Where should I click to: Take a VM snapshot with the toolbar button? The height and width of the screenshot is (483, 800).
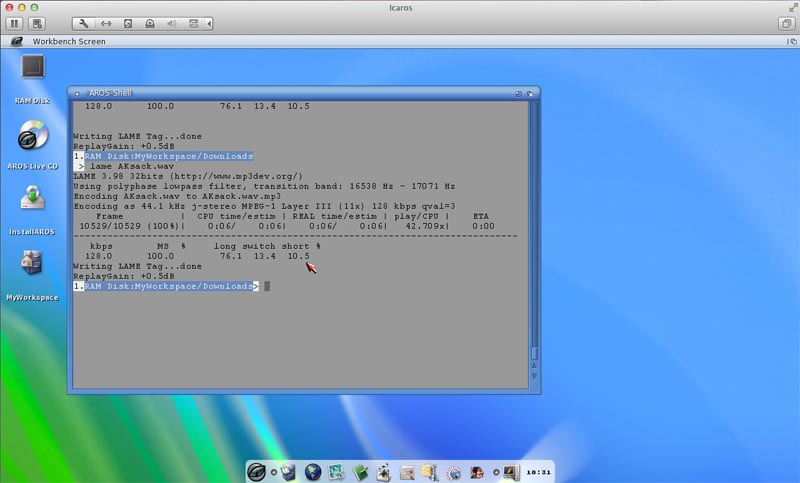coord(37,23)
